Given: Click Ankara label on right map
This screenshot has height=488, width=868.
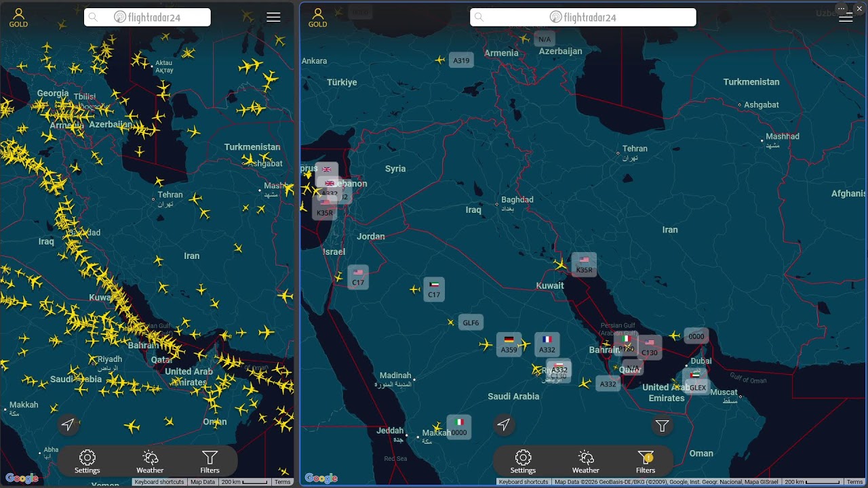Looking at the screenshot, I should click(x=315, y=61).
